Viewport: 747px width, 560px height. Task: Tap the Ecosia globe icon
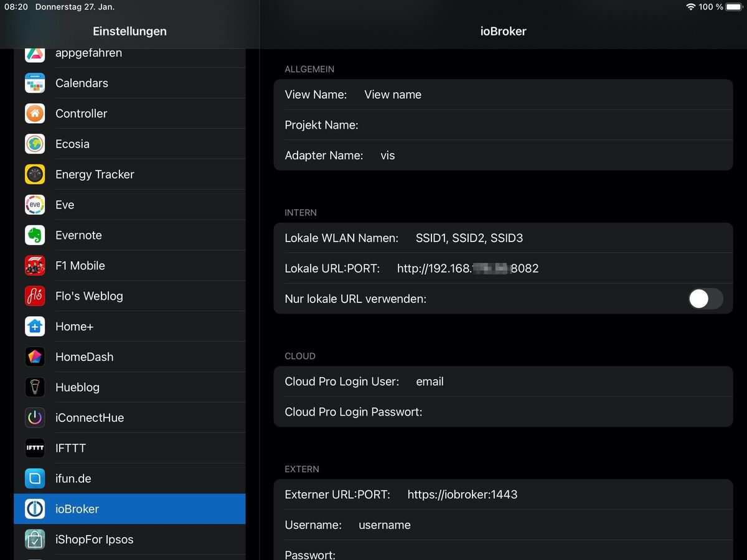pyautogui.click(x=35, y=144)
